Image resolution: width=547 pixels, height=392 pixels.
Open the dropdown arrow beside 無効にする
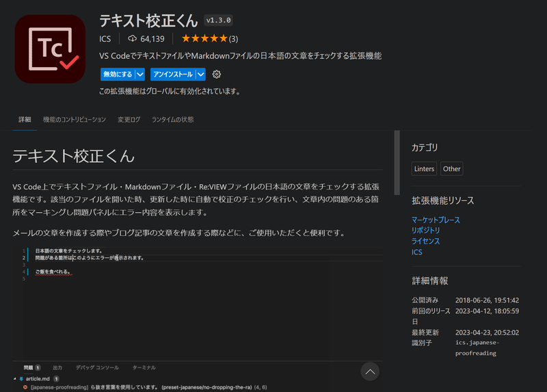140,75
